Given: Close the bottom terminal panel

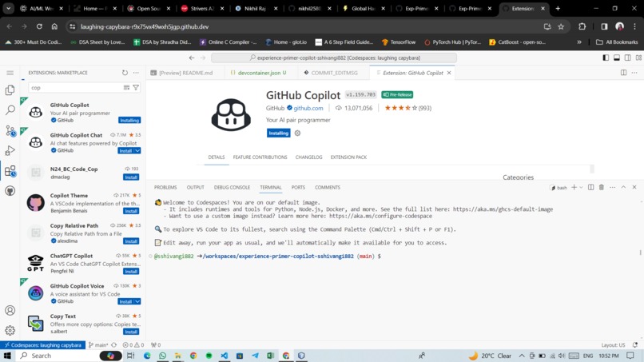Looking at the screenshot, I should (634, 187).
